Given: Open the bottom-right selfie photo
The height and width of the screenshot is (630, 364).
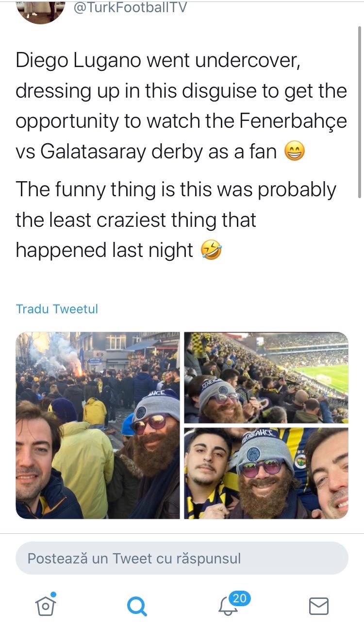Looking at the screenshot, I should 266,473.
